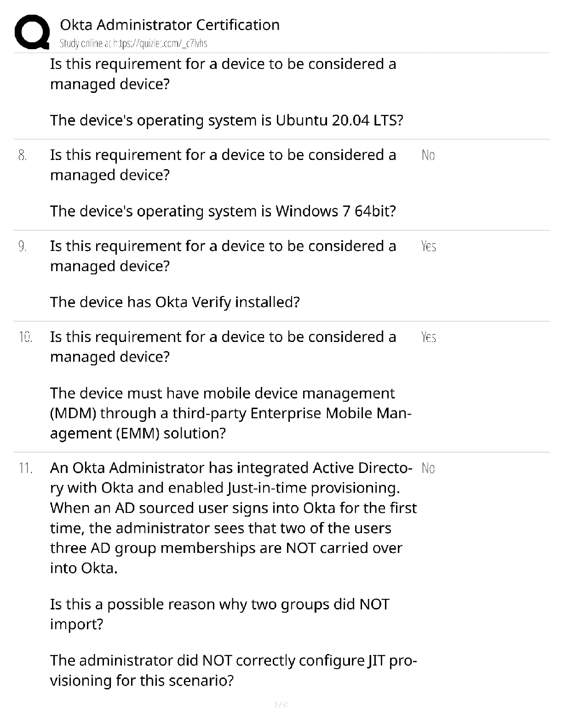Click the Ubuntu 20.04 LTS sentence

(226, 120)
